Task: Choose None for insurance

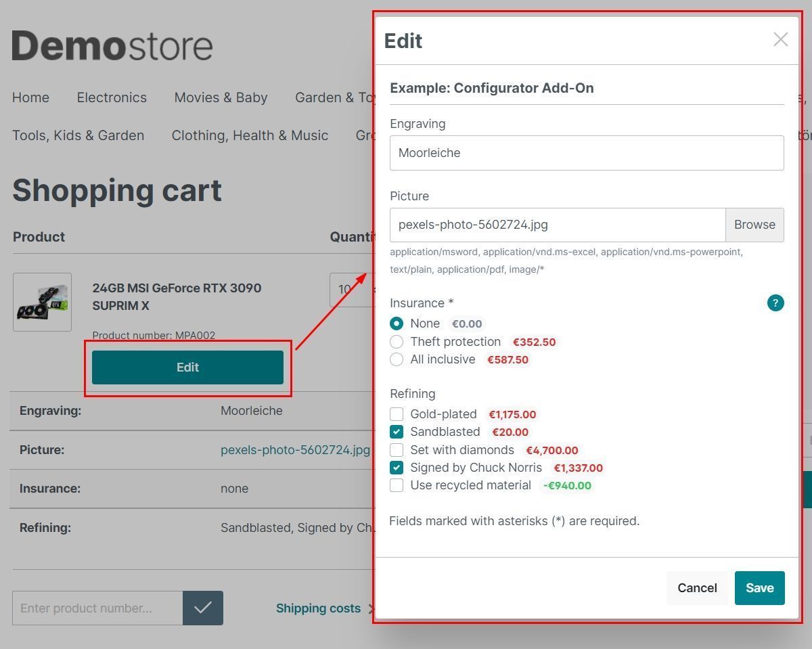Action: tap(397, 324)
